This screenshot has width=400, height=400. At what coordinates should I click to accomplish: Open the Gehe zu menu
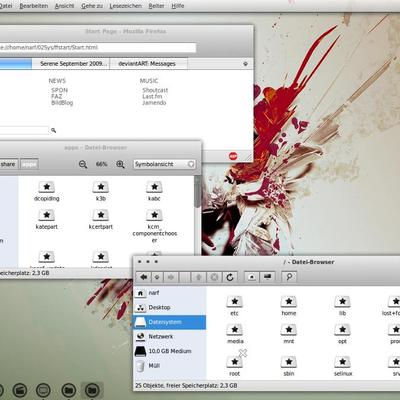[92, 6]
